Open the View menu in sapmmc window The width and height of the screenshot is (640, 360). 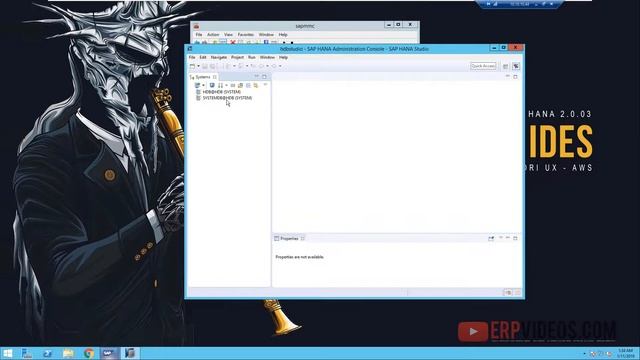click(228, 35)
